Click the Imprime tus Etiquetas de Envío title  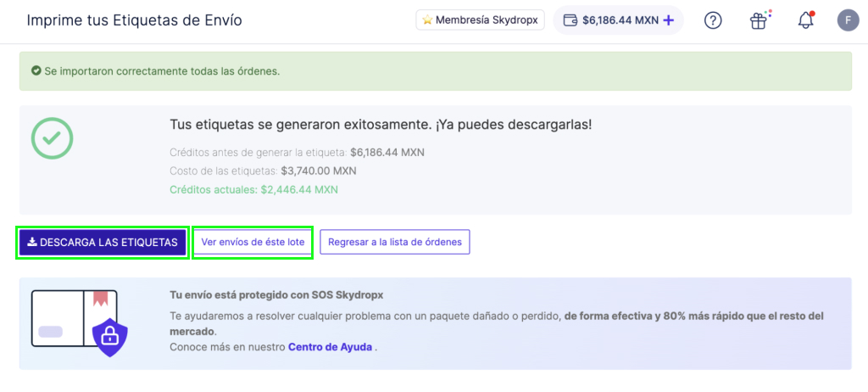point(134,20)
